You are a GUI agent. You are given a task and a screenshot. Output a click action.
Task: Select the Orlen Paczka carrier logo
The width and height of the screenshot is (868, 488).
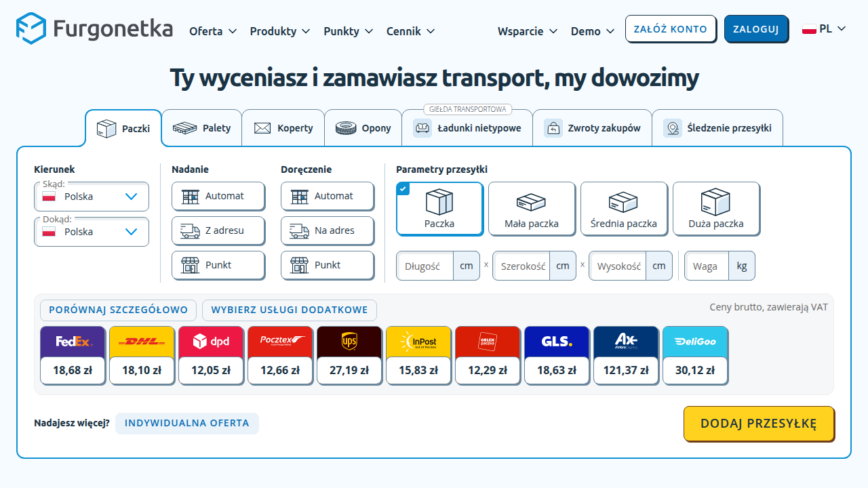[488, 342]
